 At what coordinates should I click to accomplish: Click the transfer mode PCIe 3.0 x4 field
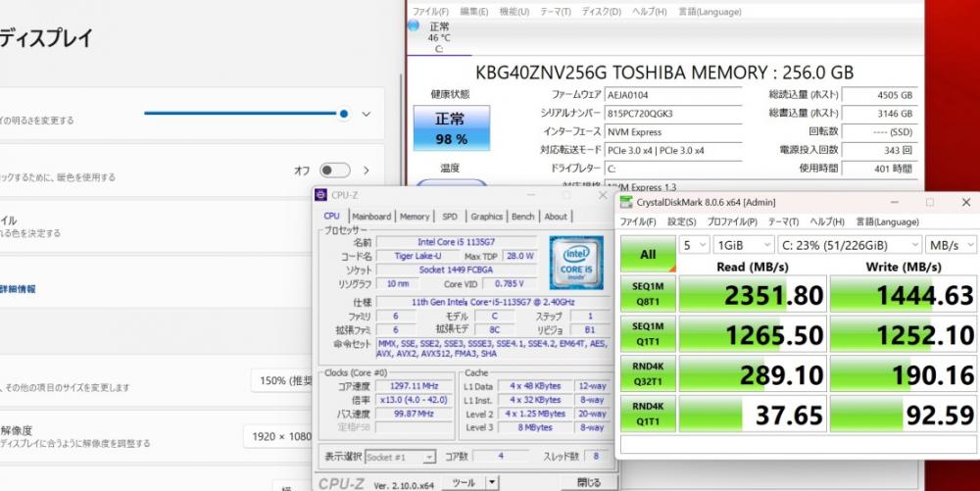tap(673, 150)
